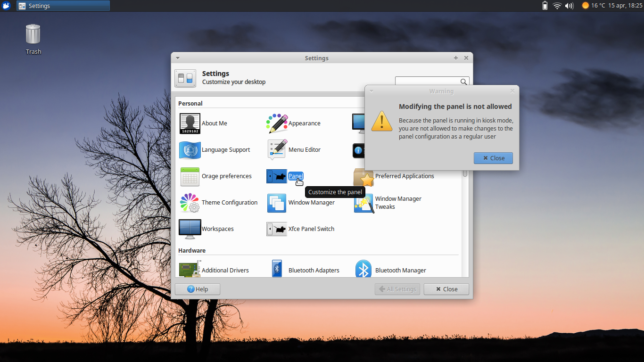Open Theme Configuration
Screen dimensions: 644x362
230,202
